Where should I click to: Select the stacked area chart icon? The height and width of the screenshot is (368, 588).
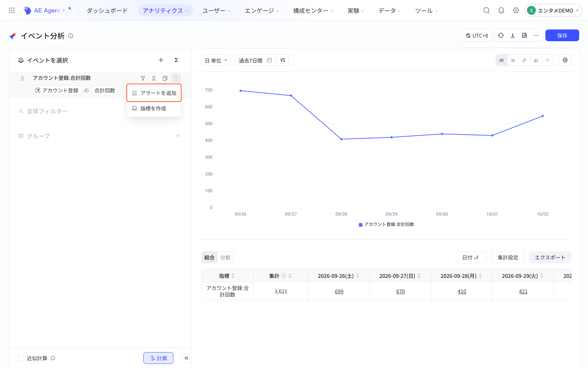[x=513, y=60]
